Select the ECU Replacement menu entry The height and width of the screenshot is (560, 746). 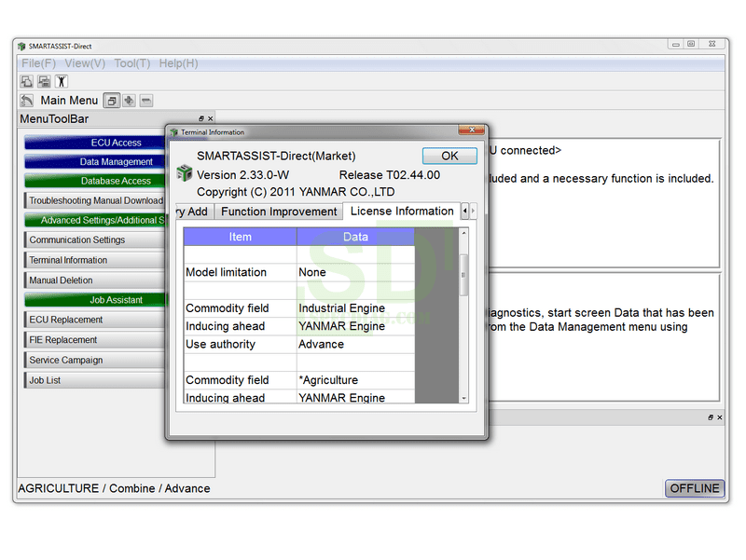tap(95, 320)
